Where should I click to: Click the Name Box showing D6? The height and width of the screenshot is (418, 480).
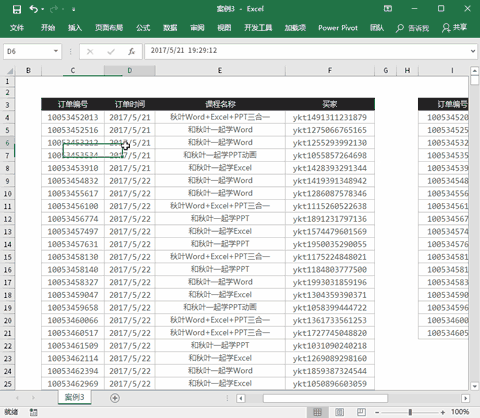click(x=28, y=51)
